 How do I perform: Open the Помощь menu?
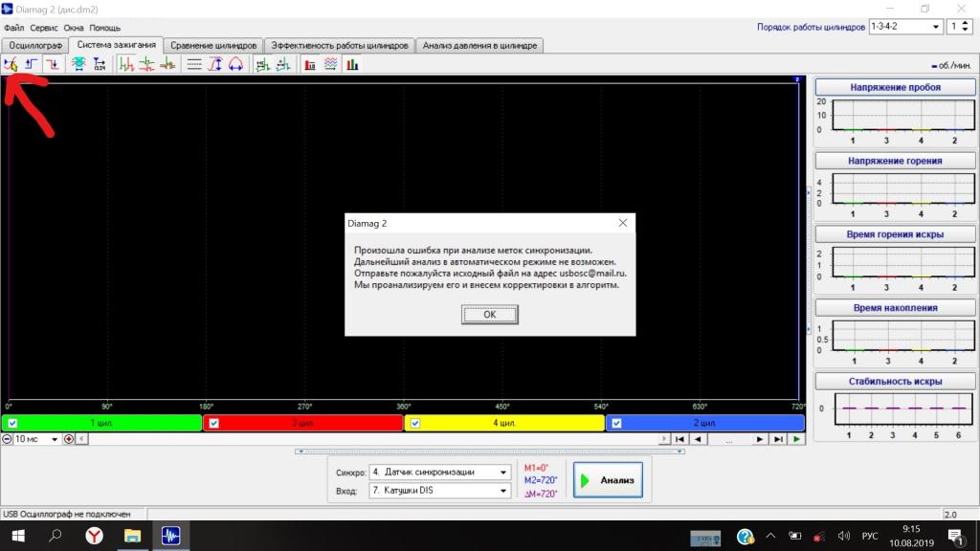tap(105, 28)
